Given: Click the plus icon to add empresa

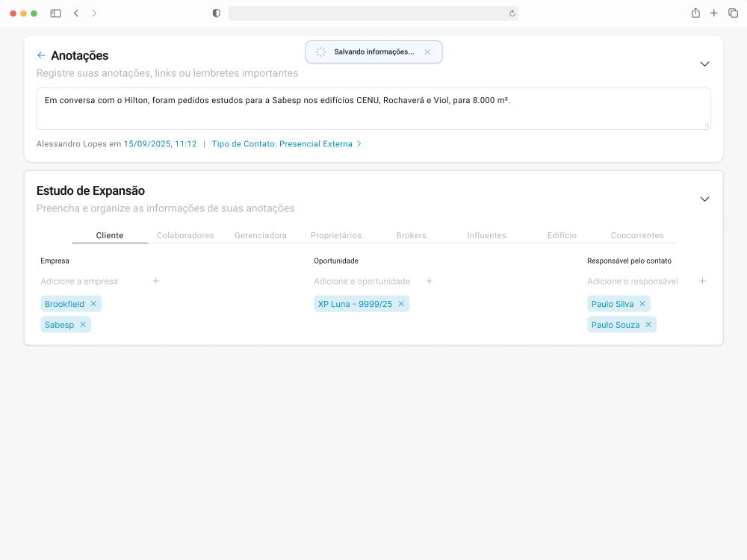Looking at the screenshot, I should (156, 281).
